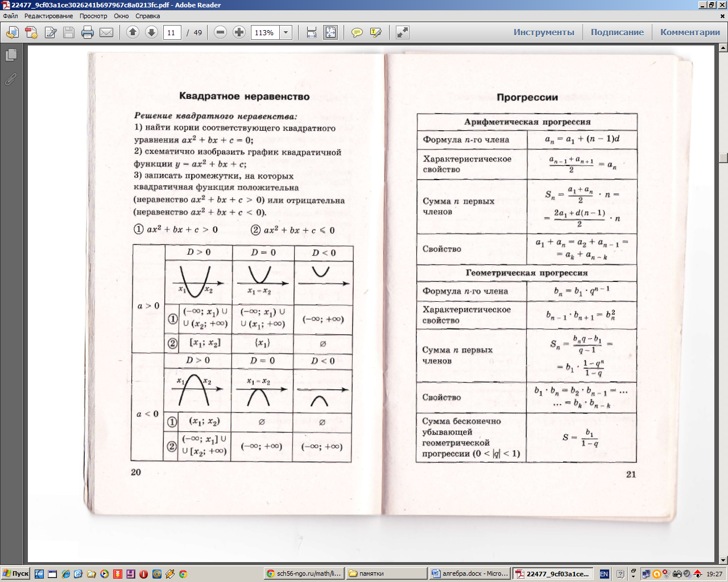Open the Подписание pane

[617, 32]
